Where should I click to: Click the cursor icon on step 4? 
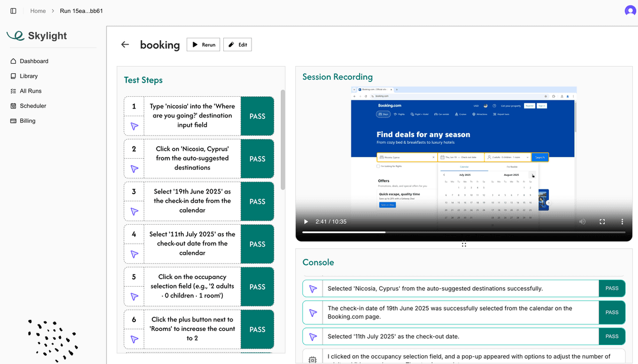(134, 254)
